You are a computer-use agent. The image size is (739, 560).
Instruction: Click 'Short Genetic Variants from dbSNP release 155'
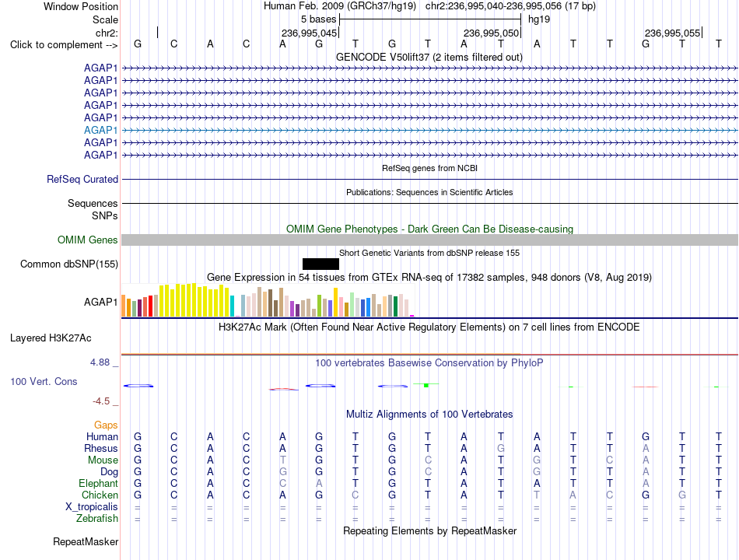pyautogui.click(x=429, y=253)
